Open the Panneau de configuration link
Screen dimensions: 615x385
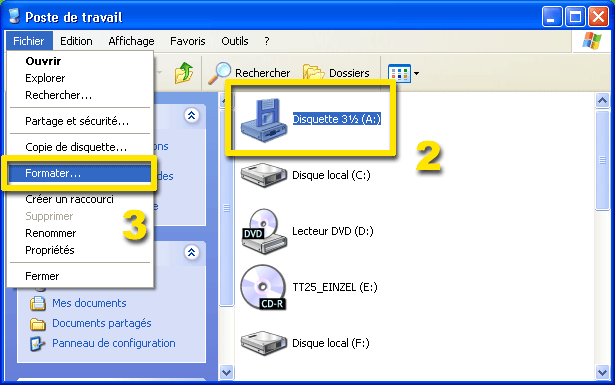pos(114,343)
